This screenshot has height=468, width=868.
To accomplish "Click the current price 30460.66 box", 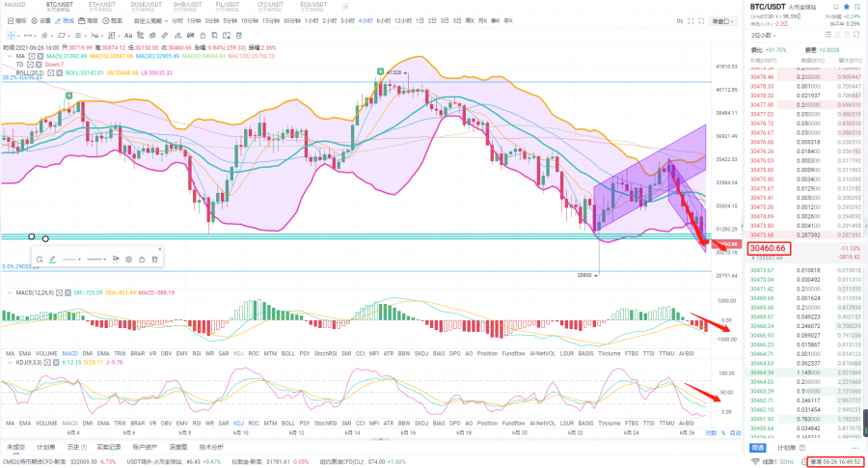I will (x=769, y=249).
